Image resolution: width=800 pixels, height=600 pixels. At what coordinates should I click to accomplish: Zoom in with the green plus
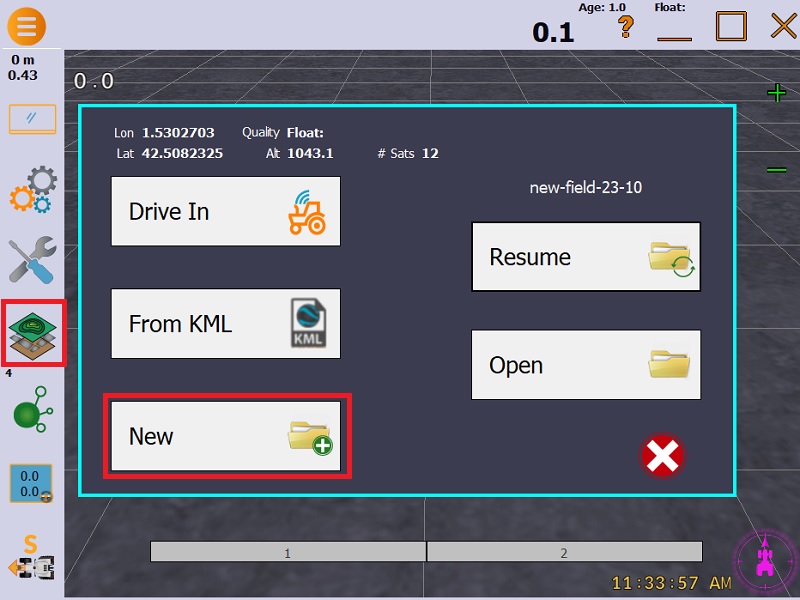click(x=776, y=94)
